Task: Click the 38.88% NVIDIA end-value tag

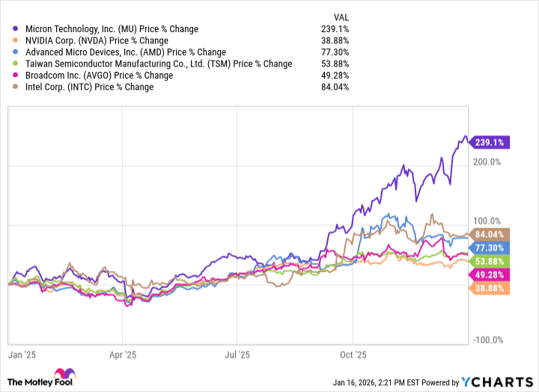Action: [x=490, y=288]
